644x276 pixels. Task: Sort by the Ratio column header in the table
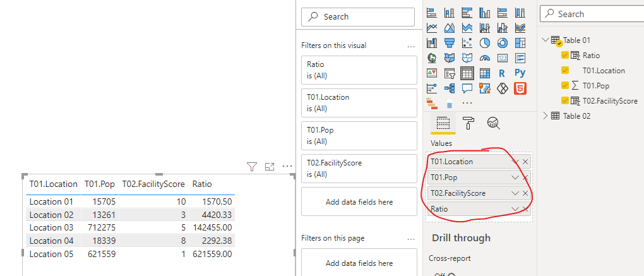click(x=202, y=184)
